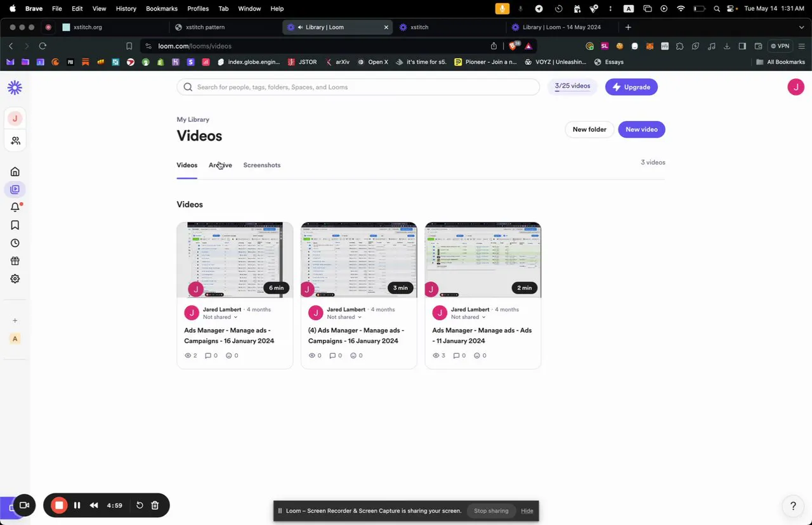Open the settings gear in Loom sidebar
The width and height of the screenshot is (812, 525).
pyautogui.click(x=15, y=279)
